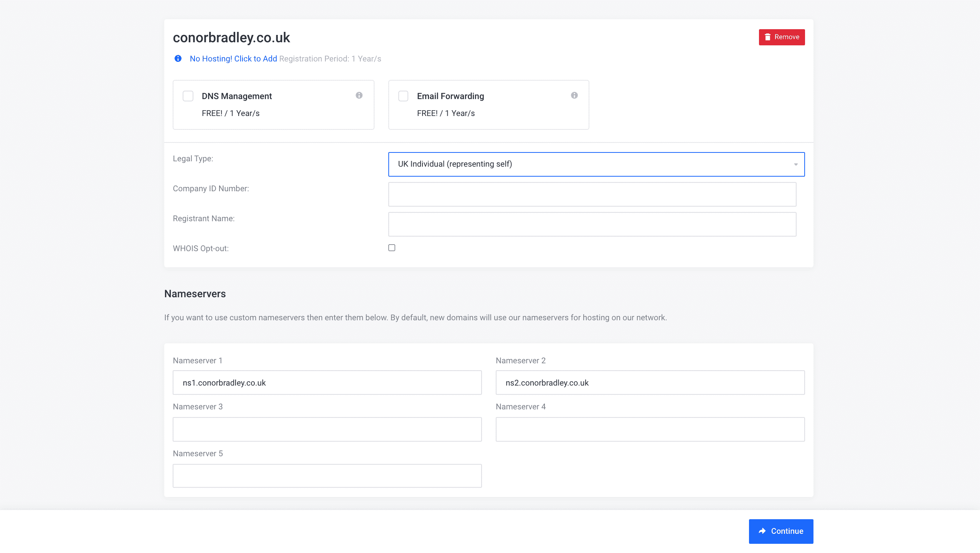The image size is (980, 553).
Task: Click the Nameserver 5 input field
Action: point(327,476)
